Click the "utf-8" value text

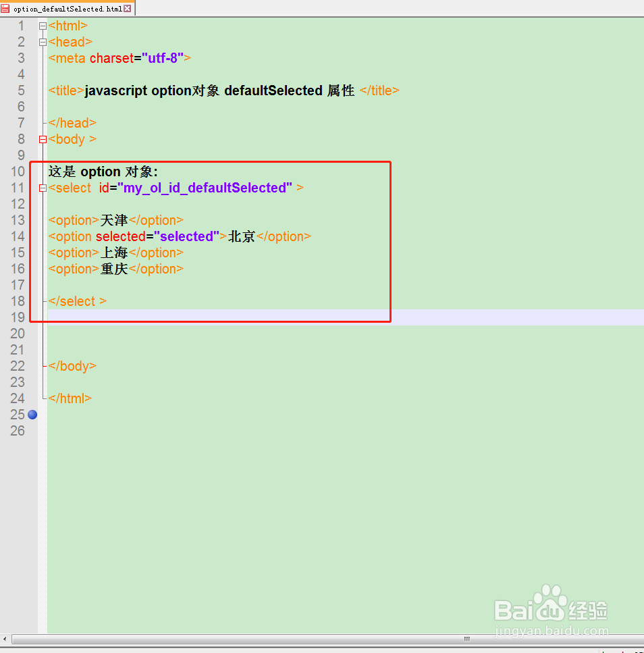(163, 58)
